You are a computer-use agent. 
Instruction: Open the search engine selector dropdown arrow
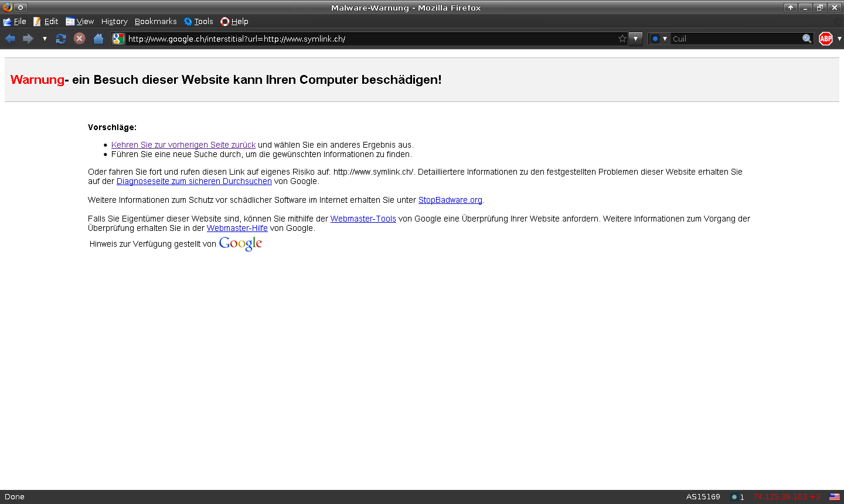665,39
